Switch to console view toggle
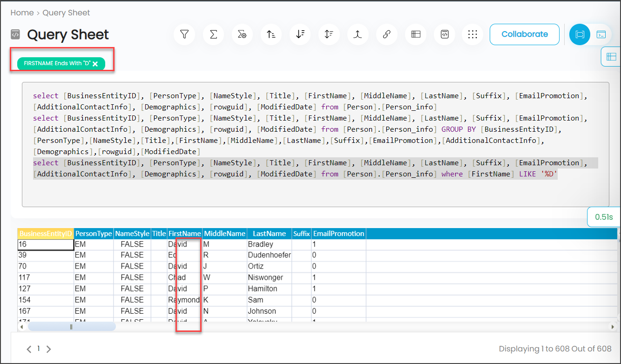This screenshot has height=364, width=621. coord(601,34)
